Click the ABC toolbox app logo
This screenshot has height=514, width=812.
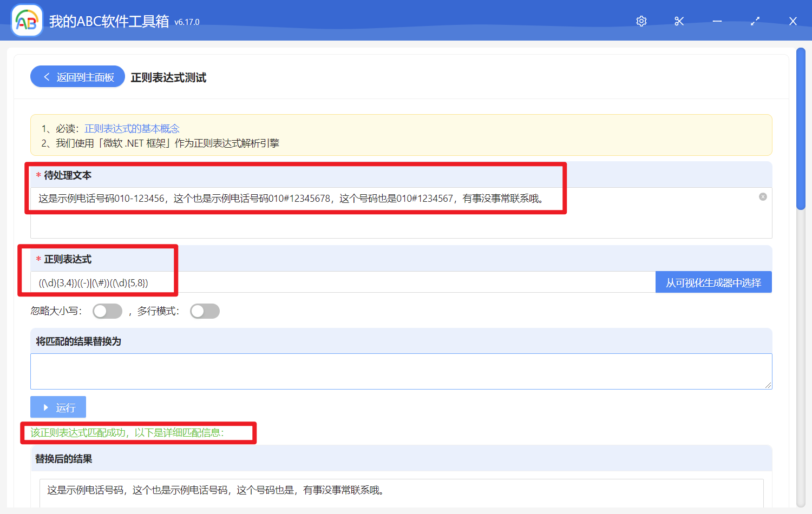tap(27, 21)
